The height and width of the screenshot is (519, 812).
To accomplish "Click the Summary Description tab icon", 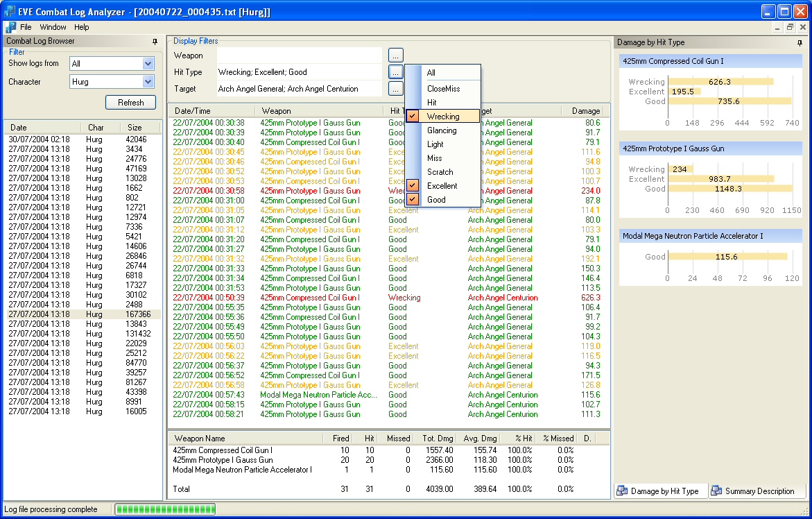I will [716, 491].
